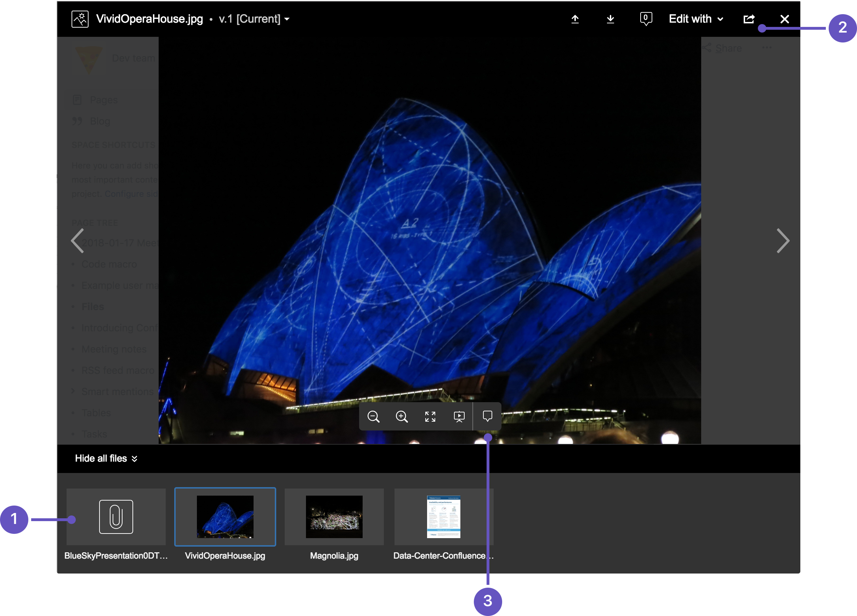Image resolution: width=857 pixels, height=616 pixels.
Task: Select the BlueSkyPresentation thumbnail
Action: tap(116, 517)
